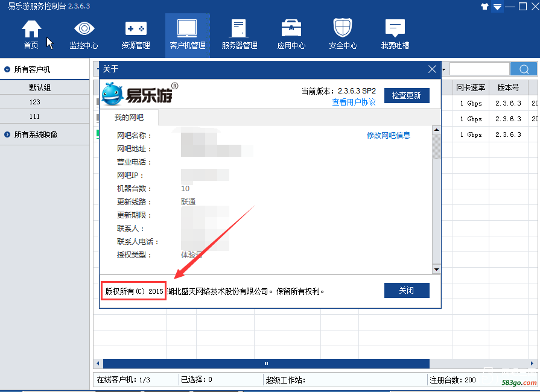Click the 更新线路 label
The height and width of the screenshot is (392, 540).
[x=134, y=202]
